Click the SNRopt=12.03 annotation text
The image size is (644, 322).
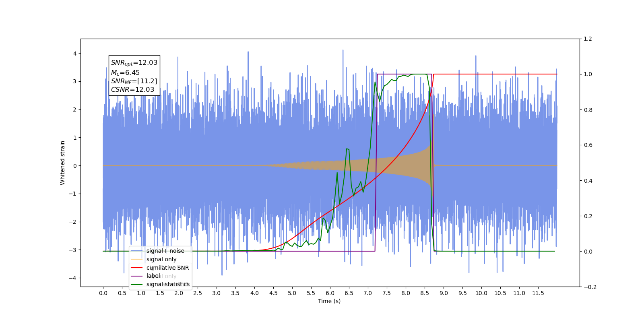[134, 63]
